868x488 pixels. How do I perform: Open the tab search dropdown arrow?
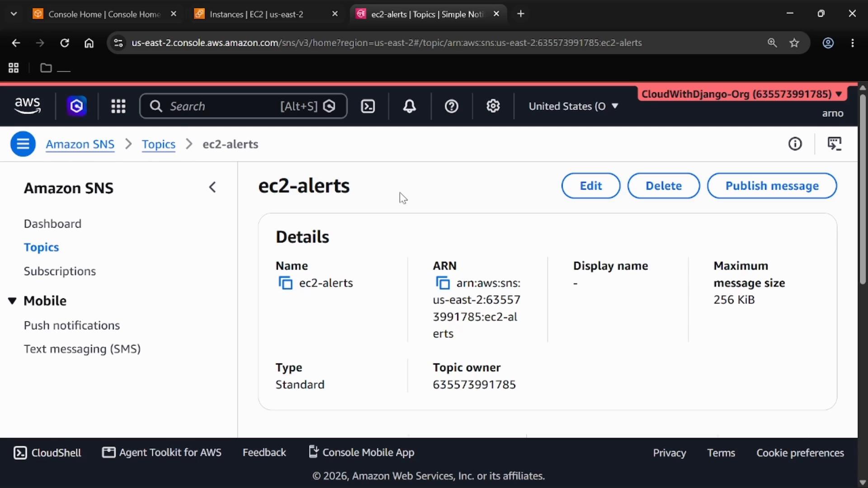[14, 14]
